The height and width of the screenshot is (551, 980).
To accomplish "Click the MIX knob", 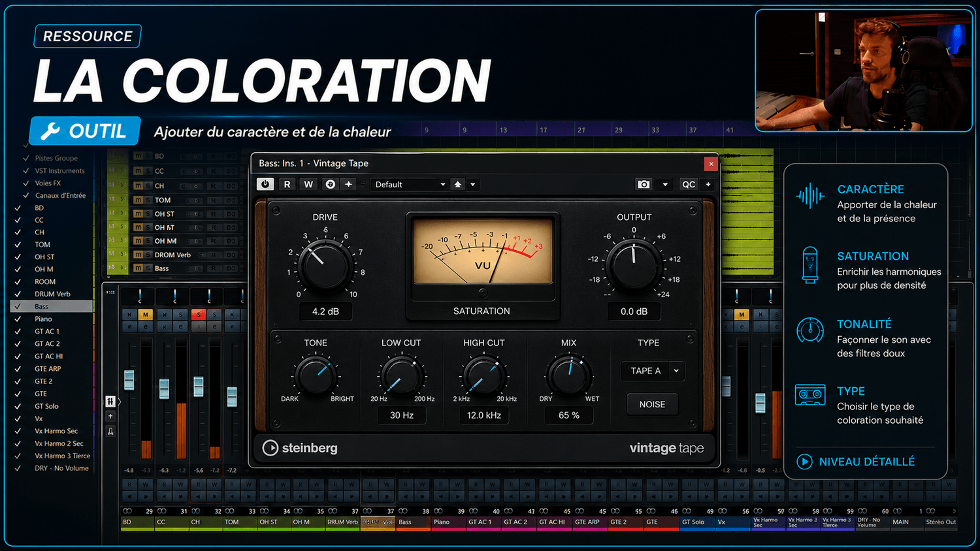I will click(568, 375).
